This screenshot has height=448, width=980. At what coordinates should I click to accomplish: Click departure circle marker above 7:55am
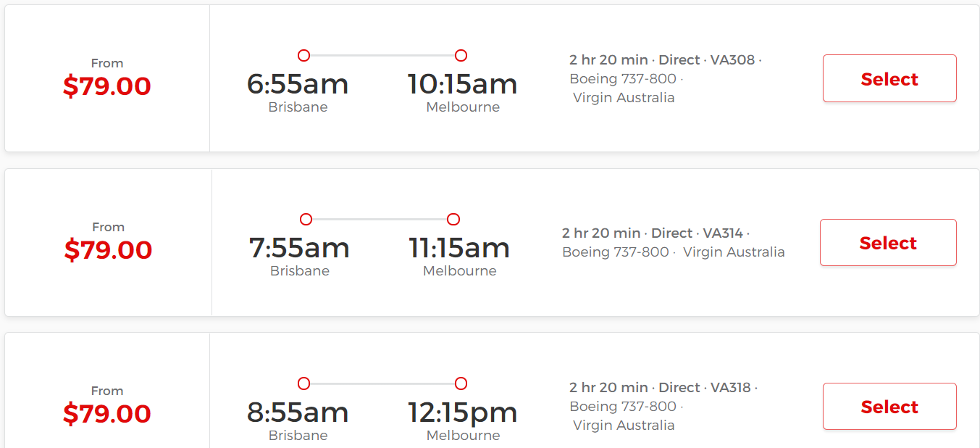[306, 220]
